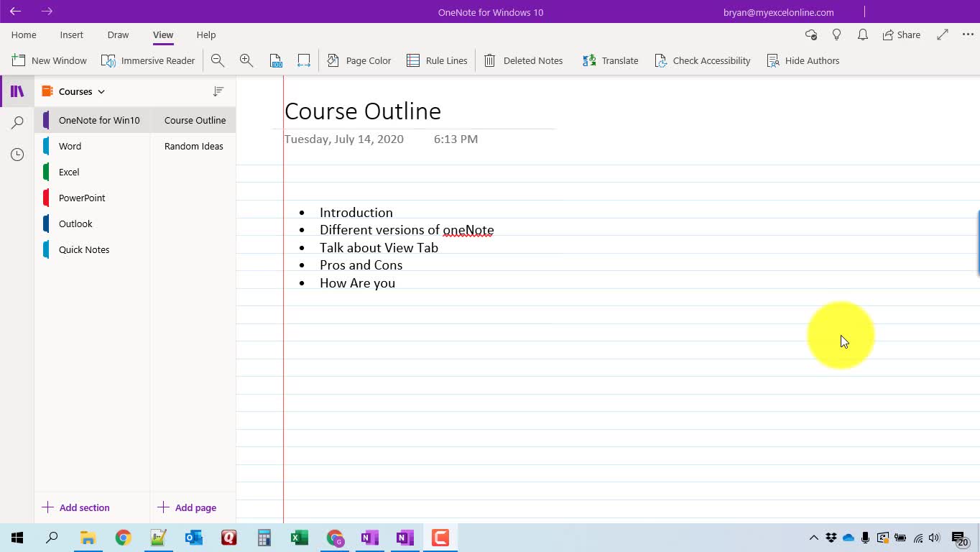The height and width of the screenshot is (552, 980).
Task: Click the notebooks navigation icon
Action: (17, 91)
